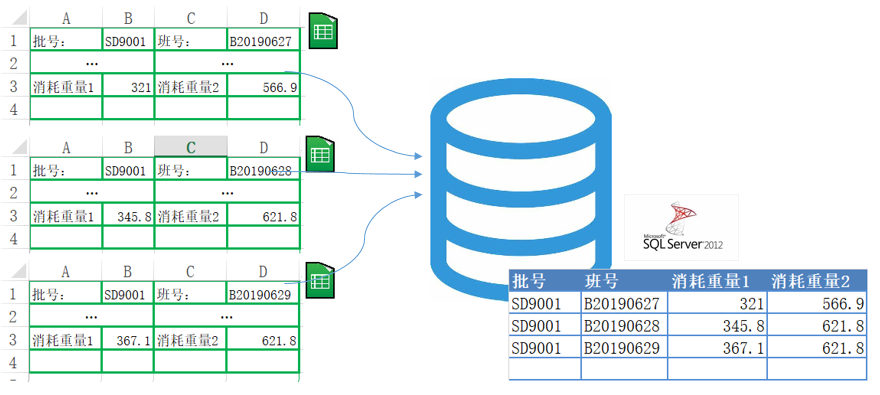
Task: Select all cells corner of bottom spreadsheet
Action: 15,272
